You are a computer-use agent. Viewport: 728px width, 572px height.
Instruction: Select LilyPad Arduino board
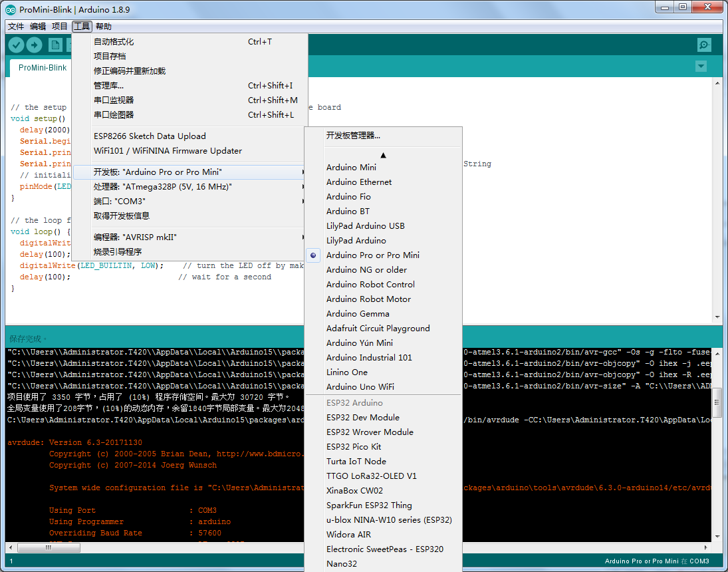[x=384, y=241]
